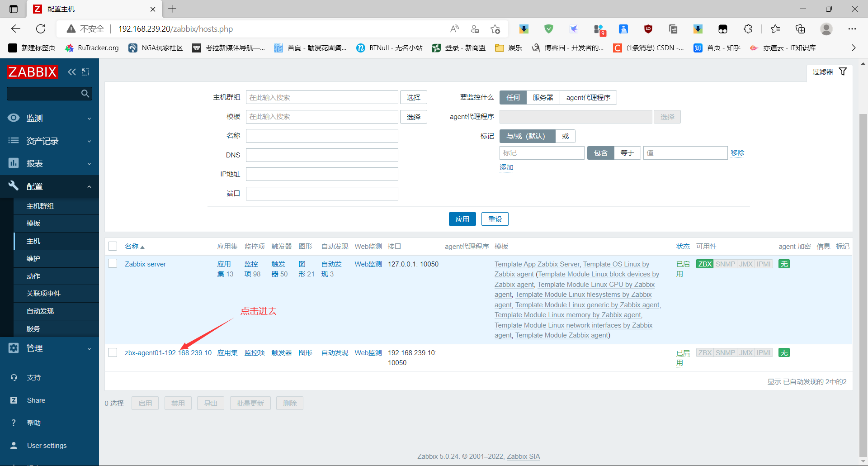The width and height of the screenshot is (868, 466).
Task: Expand the 资产记录 menu section
Action: click(x=49, y=141)
